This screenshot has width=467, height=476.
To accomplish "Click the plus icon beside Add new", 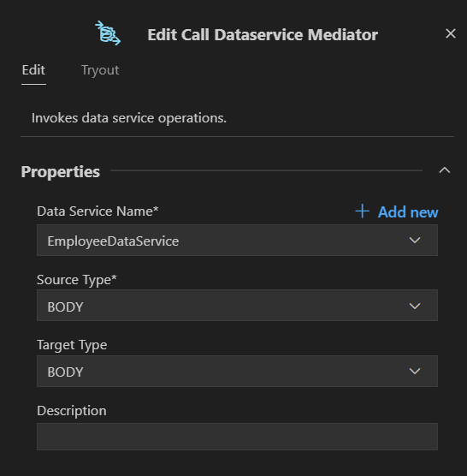I will pos(362,211).
